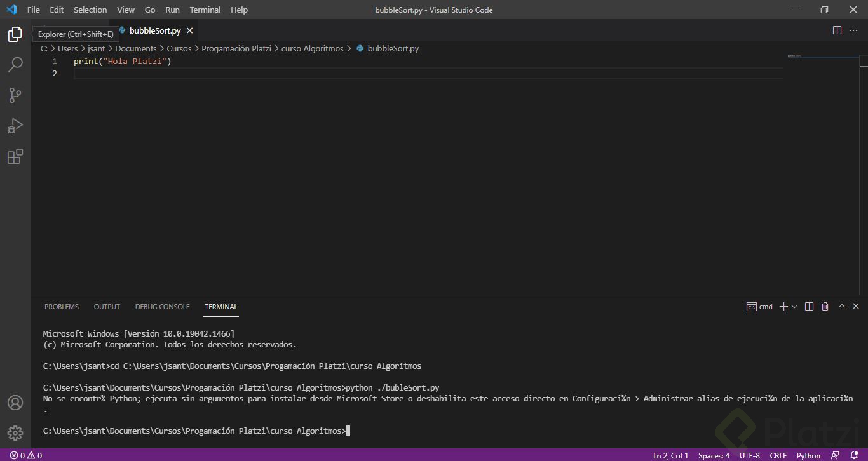This screenshot has width=868, height=461.
Task: Click the feedback icon in the status bar
Action: pos(836,455)
